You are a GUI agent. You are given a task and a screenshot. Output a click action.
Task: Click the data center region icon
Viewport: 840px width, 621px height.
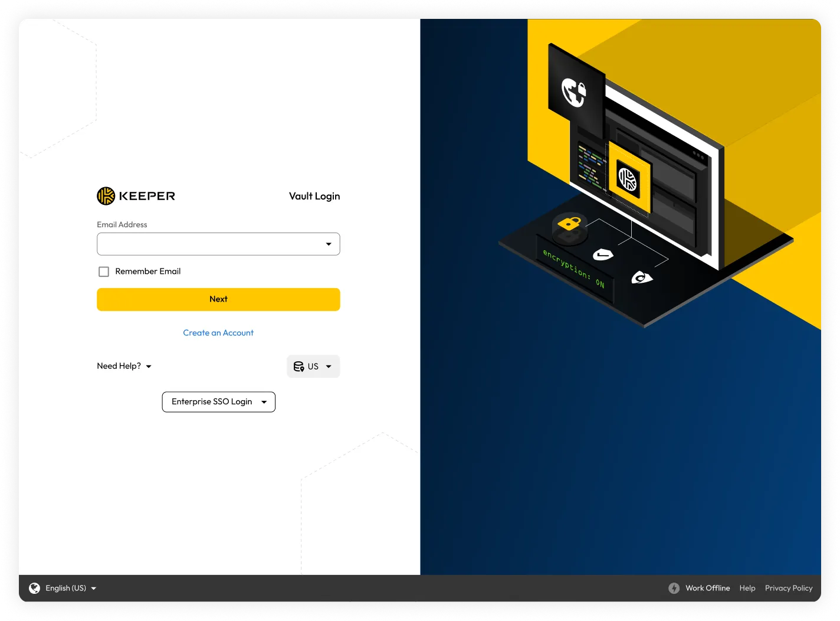tap(299, 367)
